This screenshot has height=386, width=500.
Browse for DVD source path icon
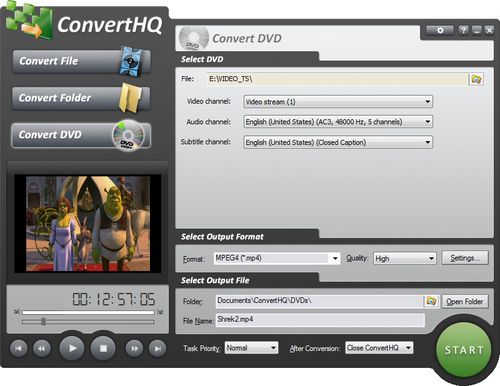coord(476,79)
